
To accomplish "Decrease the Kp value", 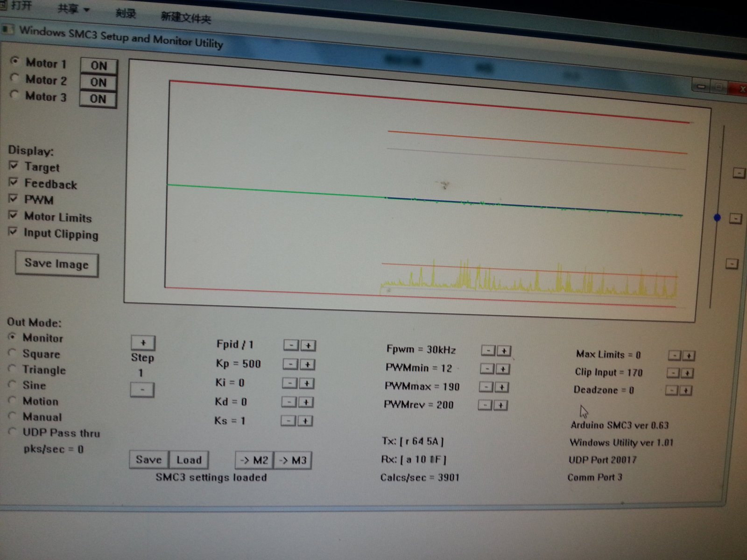I will click(x=290, y=364).
